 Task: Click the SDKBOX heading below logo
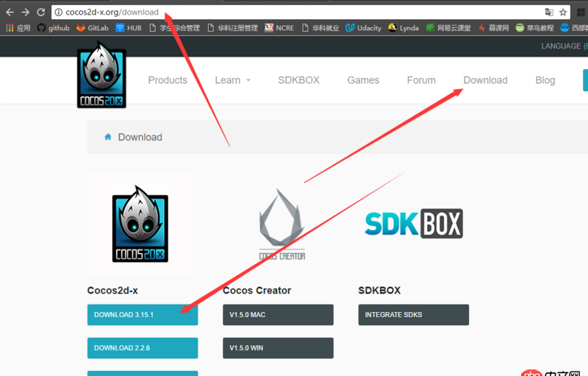coord(379,291)
